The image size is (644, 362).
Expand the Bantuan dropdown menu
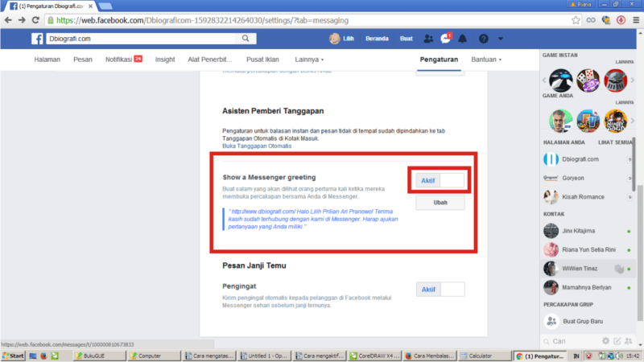click(486, 60)
